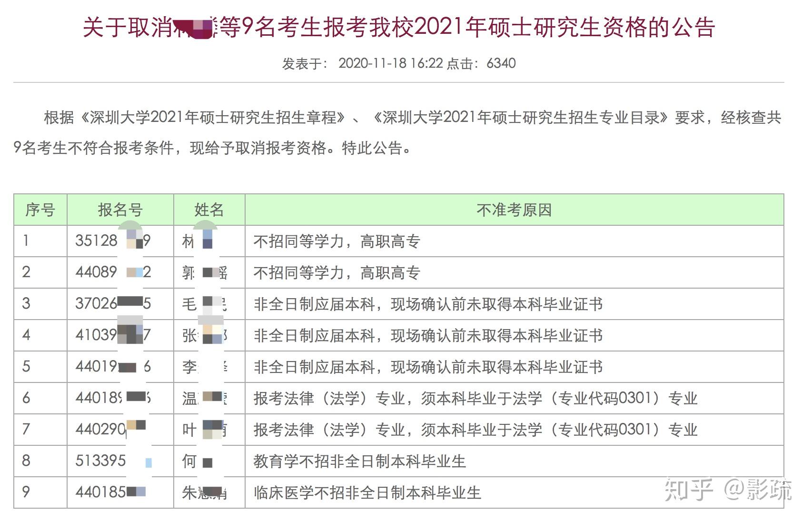
Task: Click registration number starting with 44089
Action: pyautogui.click(x=113, y=272)
